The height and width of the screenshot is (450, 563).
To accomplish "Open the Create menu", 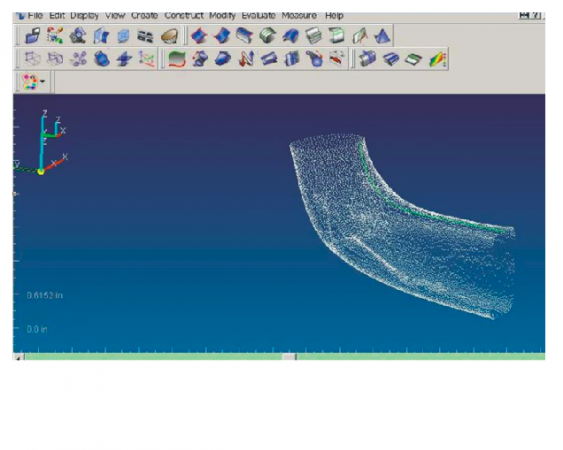I will [x=144, y=15].
